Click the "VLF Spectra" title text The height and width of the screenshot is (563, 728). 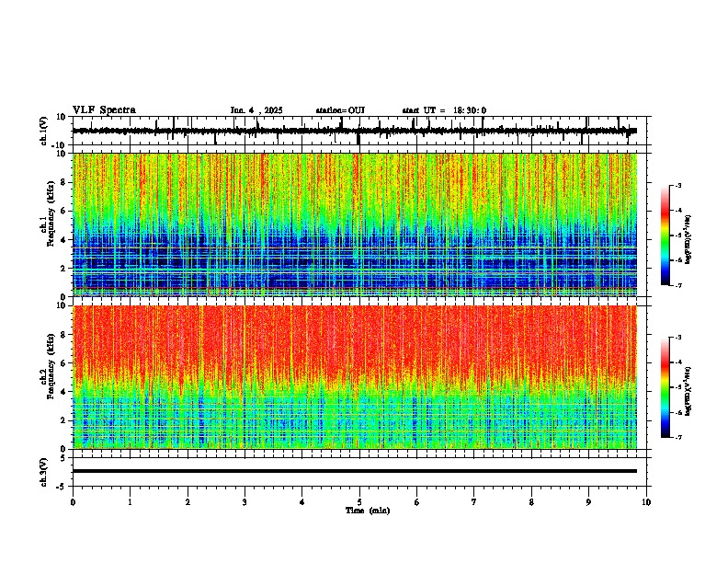pos(104,110)
